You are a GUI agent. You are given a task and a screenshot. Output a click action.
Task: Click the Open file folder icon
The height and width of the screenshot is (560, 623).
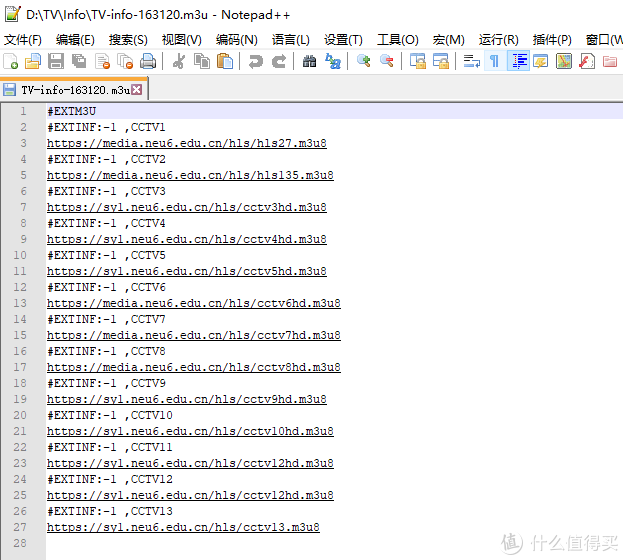tap(33, 62)
